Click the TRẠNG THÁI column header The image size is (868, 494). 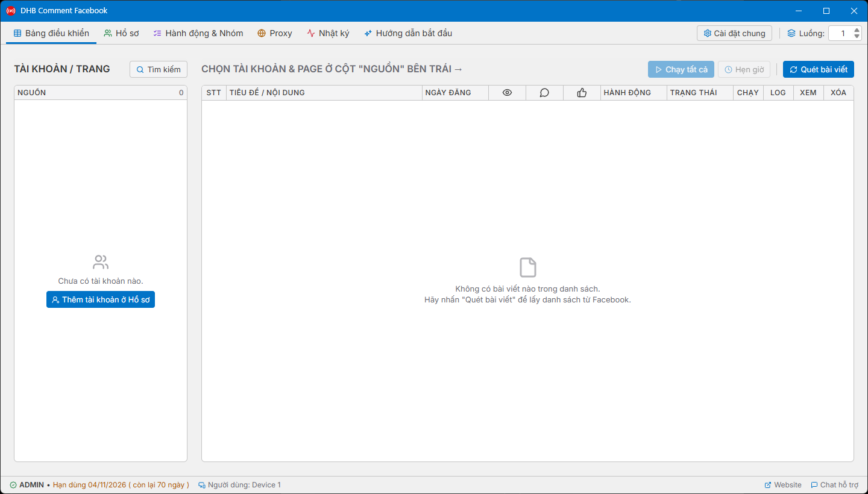[700, 93]
